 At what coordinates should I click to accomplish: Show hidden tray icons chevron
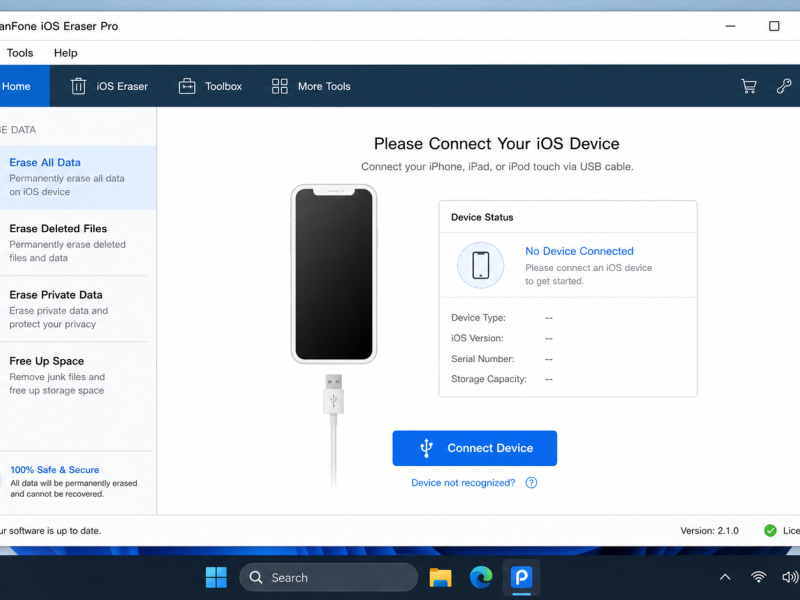tap(725, 578)
